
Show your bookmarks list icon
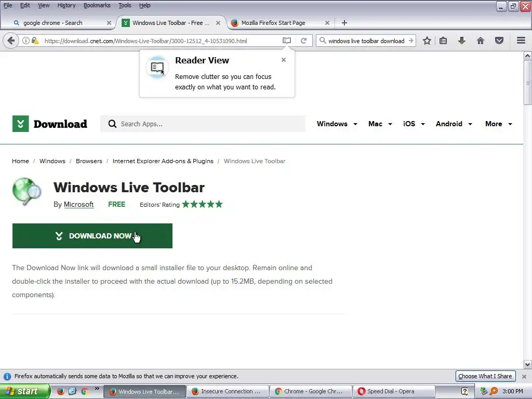443,41
